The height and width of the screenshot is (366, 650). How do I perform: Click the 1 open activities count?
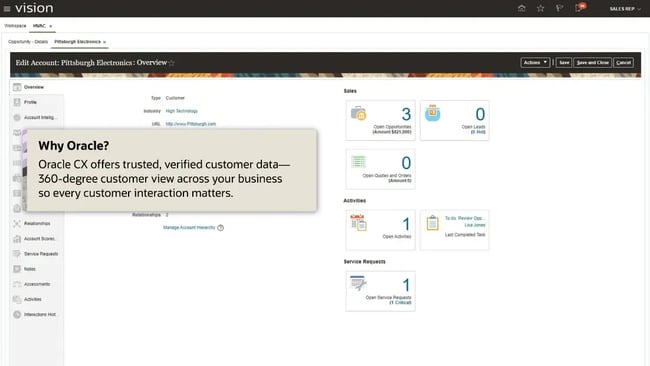click(406, 224)
